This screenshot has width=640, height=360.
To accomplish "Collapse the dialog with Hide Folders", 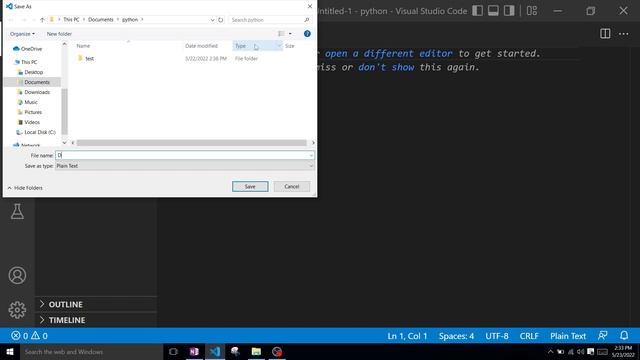I will tap(25, 188).
